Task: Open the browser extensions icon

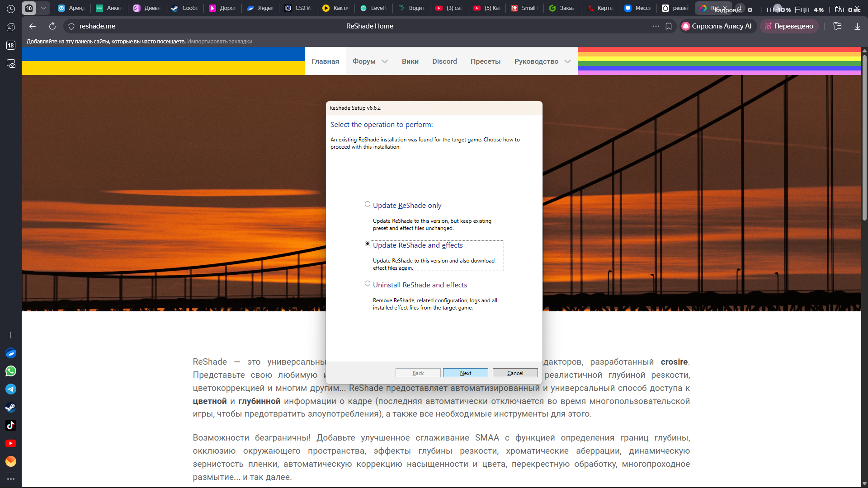Action: coord(837,26)
